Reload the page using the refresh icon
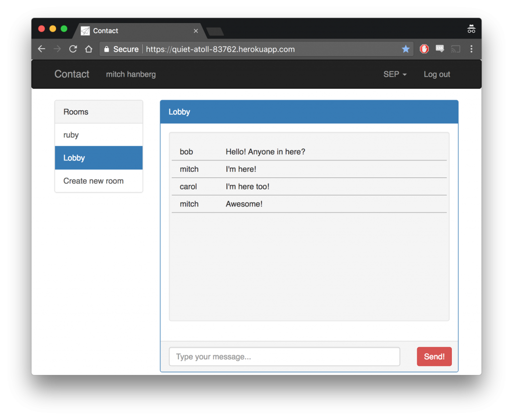The width and height of the screenshot is (513, 420). pyautogui.click(x=73, y=49)
